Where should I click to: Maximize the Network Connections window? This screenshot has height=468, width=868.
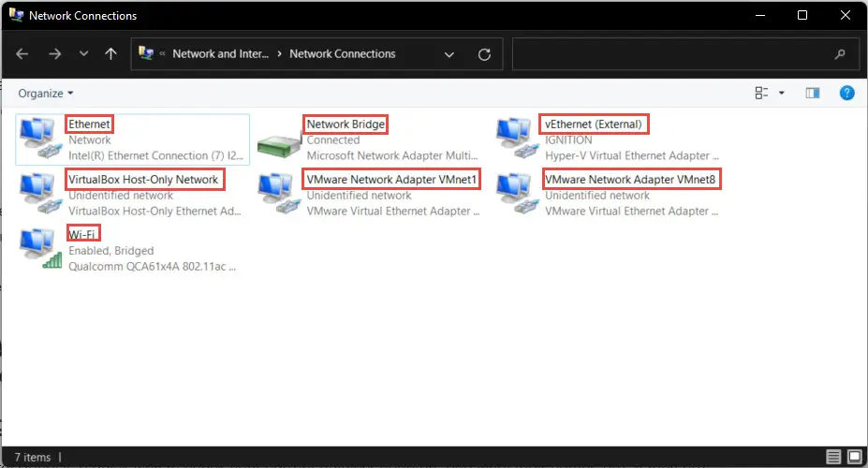(x=802, y=16)
